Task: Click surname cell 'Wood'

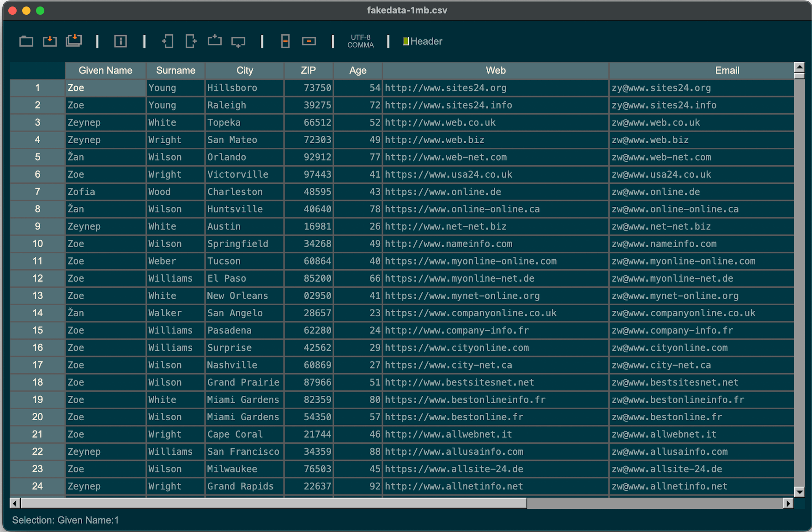Action: tap(176, 192)
